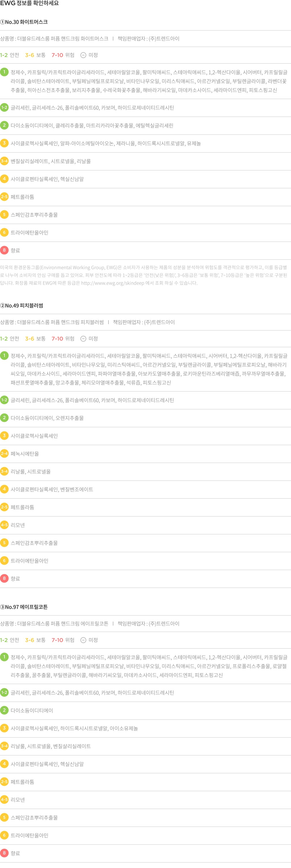Screen dimensions: 291x868
Task: Click the grade 3 badge beside 알파-아이소메틸아이오논 row
Action: tap(4, 143)
